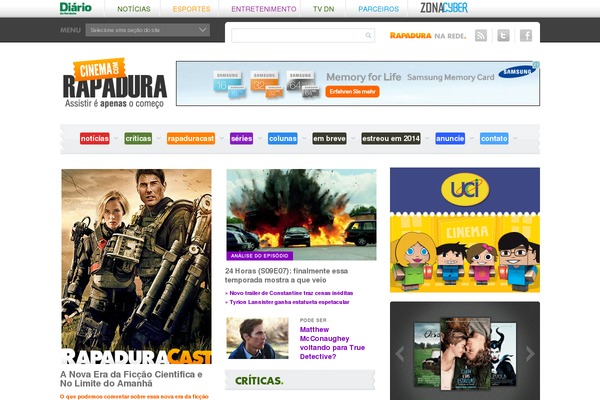The image size is (600, 400).
Task: Expand arrow next to contato
Action: click(x=515, y=138)
